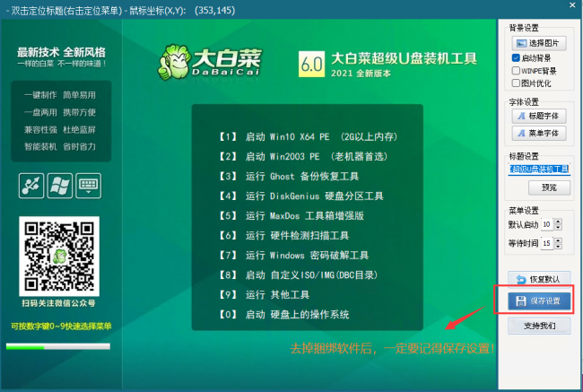Increase the 默认启动 value with up arrow

(558, 222)
